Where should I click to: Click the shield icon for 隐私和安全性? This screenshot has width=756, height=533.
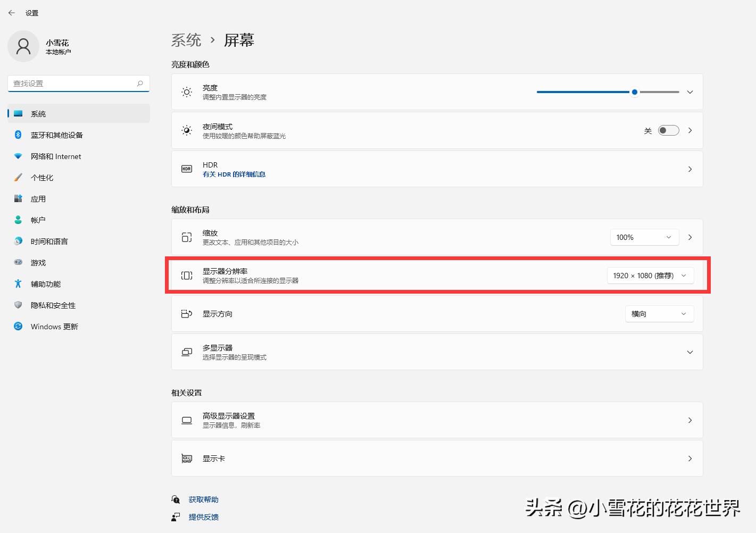click(18, 305)
